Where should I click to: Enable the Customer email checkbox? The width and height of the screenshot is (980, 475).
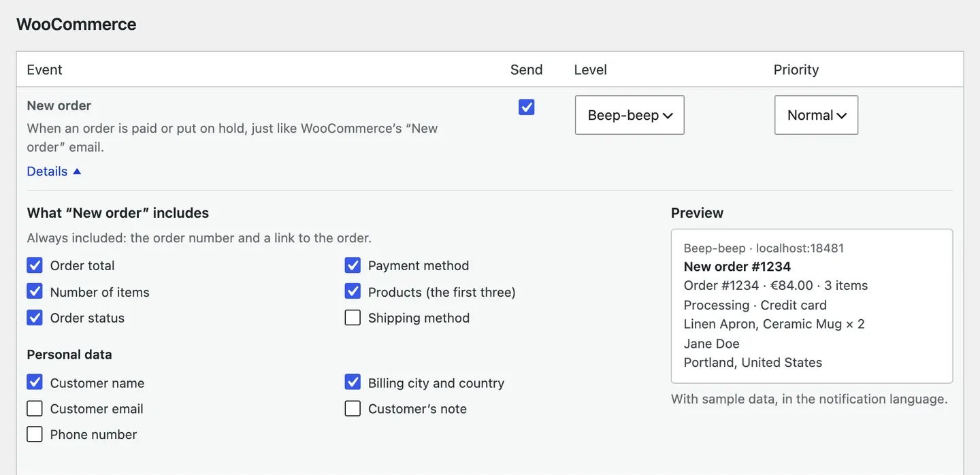35,408
